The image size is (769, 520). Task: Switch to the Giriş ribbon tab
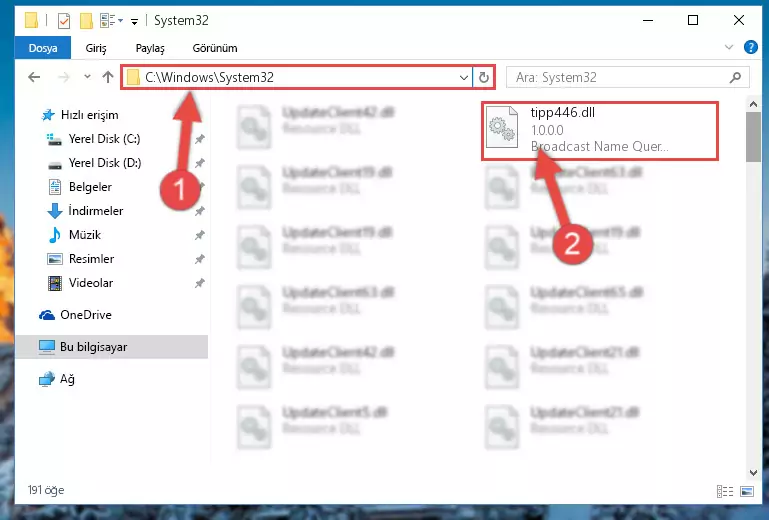(x=96, y=48)
